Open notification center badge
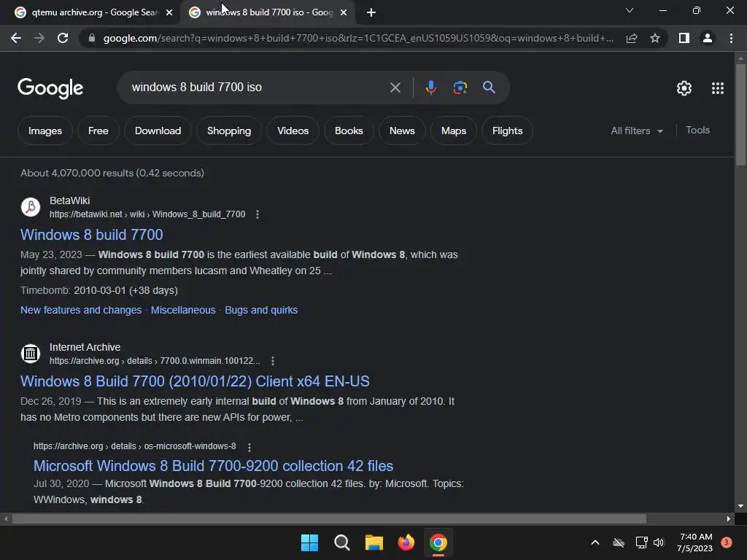This screenshot has height=560, width=747. point(727,542)
